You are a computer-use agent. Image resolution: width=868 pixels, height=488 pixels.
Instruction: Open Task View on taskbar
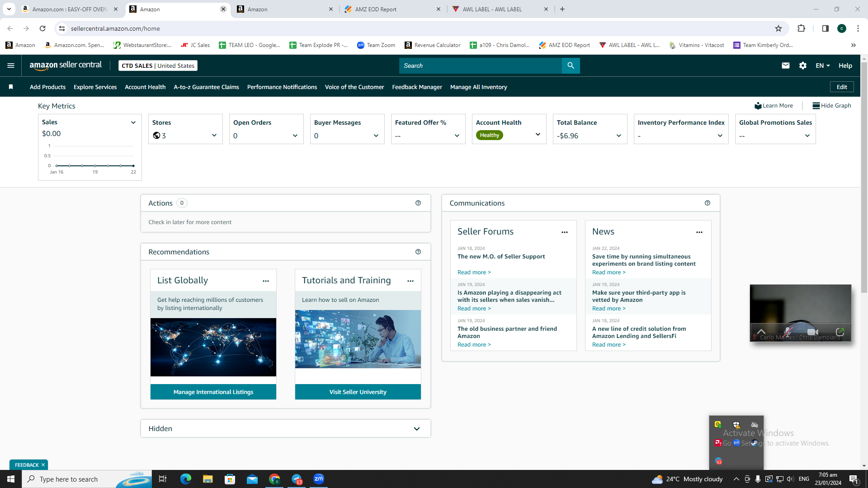pos(163,479)
